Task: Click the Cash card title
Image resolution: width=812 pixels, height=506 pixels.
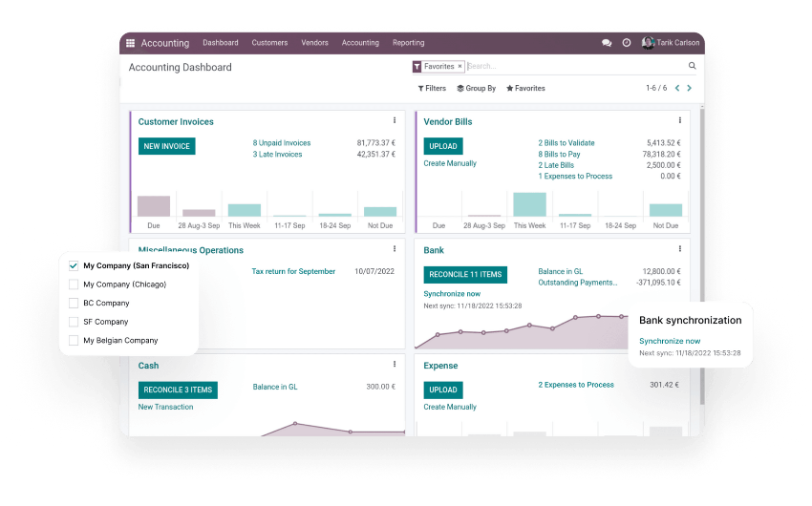Action: coord(149,366)
